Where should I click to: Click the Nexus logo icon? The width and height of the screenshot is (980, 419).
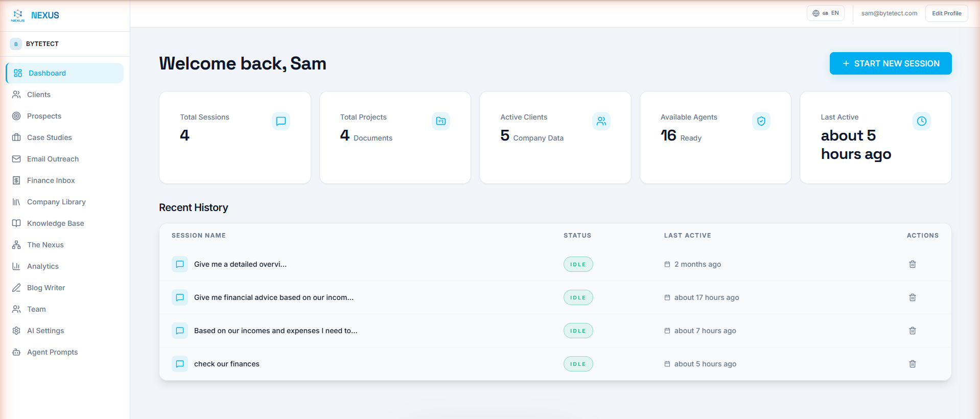point(18,15)
